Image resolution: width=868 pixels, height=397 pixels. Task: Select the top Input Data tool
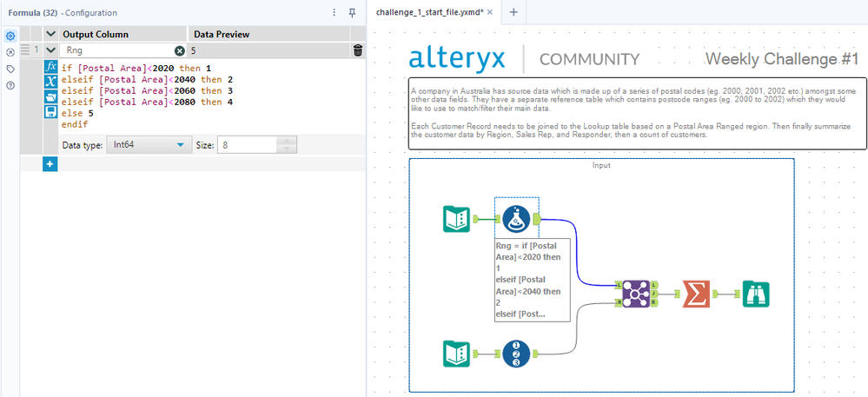(457, 219)
